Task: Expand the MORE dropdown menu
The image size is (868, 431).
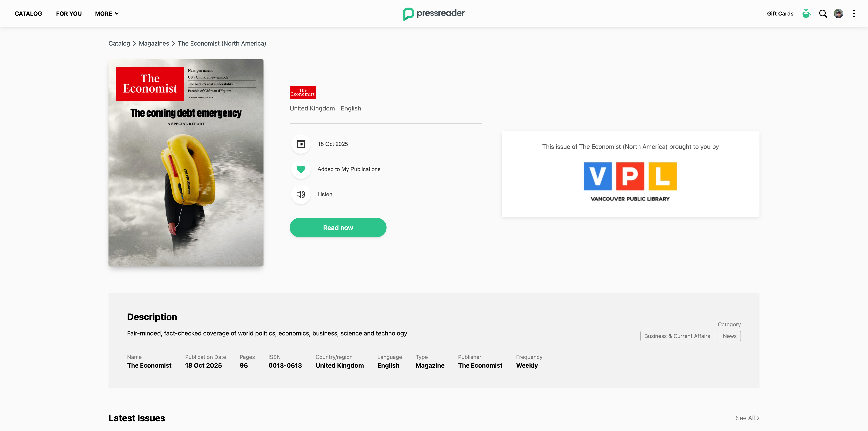Action: point(107,14)
